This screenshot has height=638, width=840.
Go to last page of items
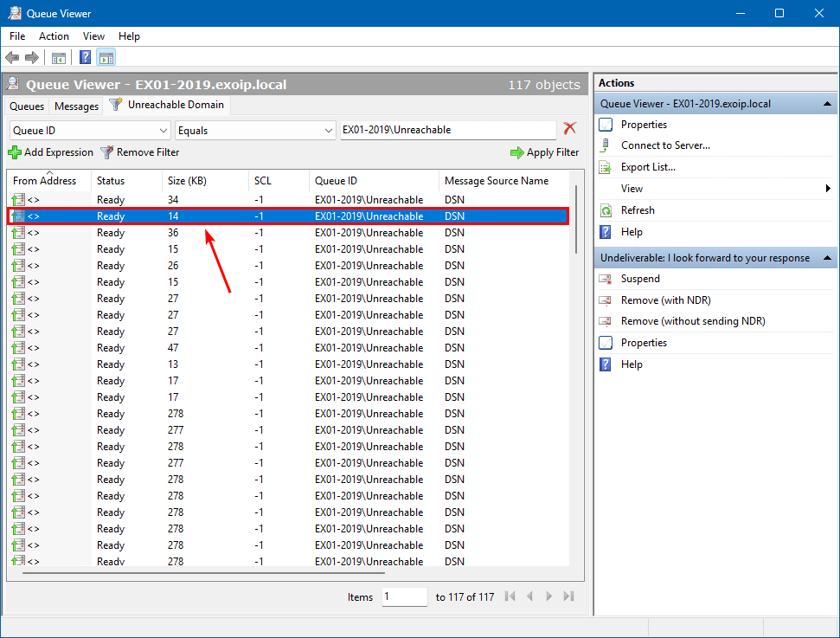pos(569,596)
